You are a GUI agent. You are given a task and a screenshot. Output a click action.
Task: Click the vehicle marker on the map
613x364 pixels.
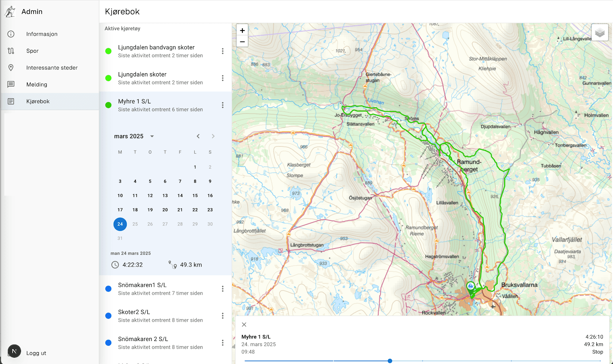470,287
